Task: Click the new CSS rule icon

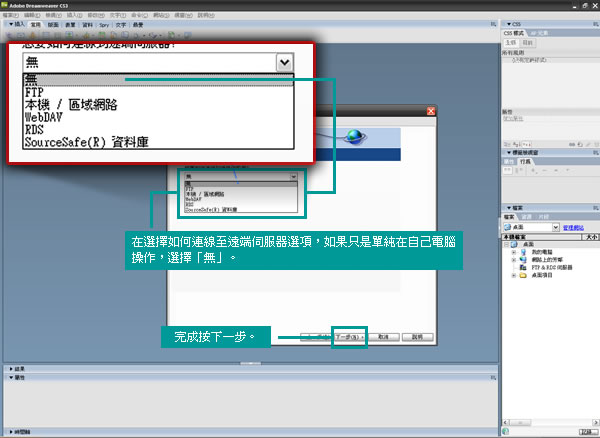Action: click(580, 145)
